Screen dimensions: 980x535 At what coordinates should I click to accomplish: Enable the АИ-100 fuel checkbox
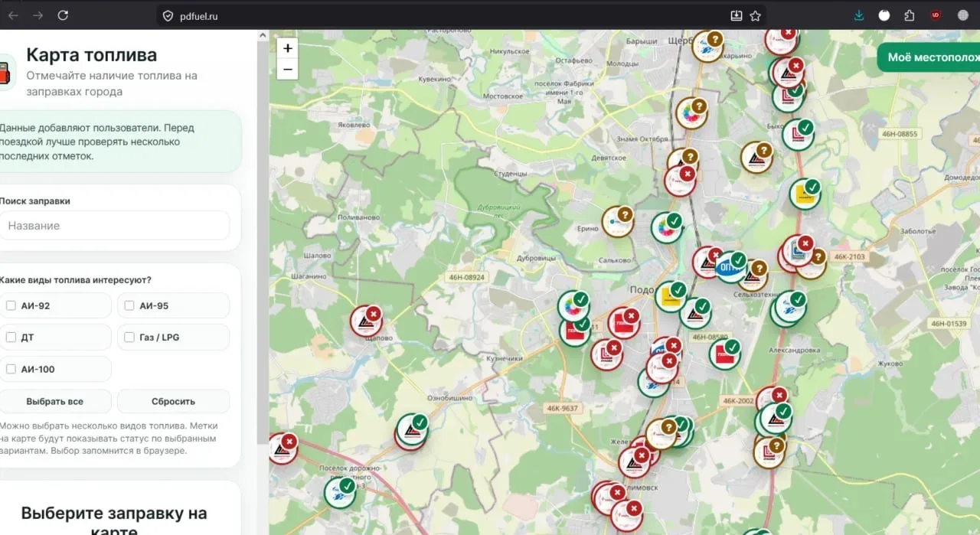(x=11, y=369)
